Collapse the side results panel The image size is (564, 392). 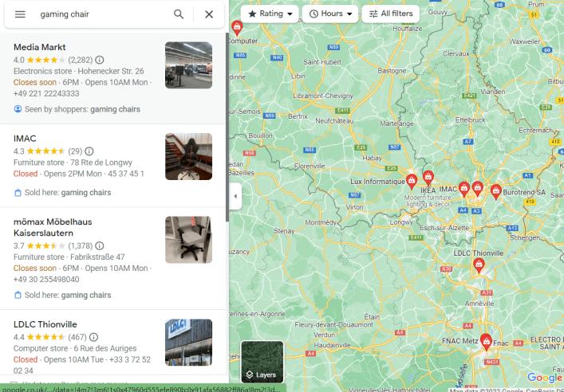coord(235,196)
